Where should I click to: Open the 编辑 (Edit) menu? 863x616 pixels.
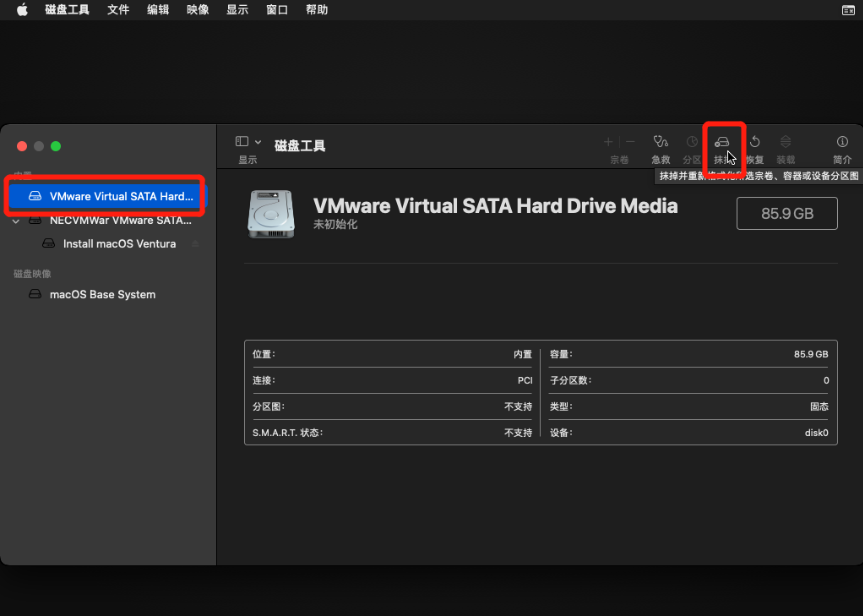pos(158,9)
